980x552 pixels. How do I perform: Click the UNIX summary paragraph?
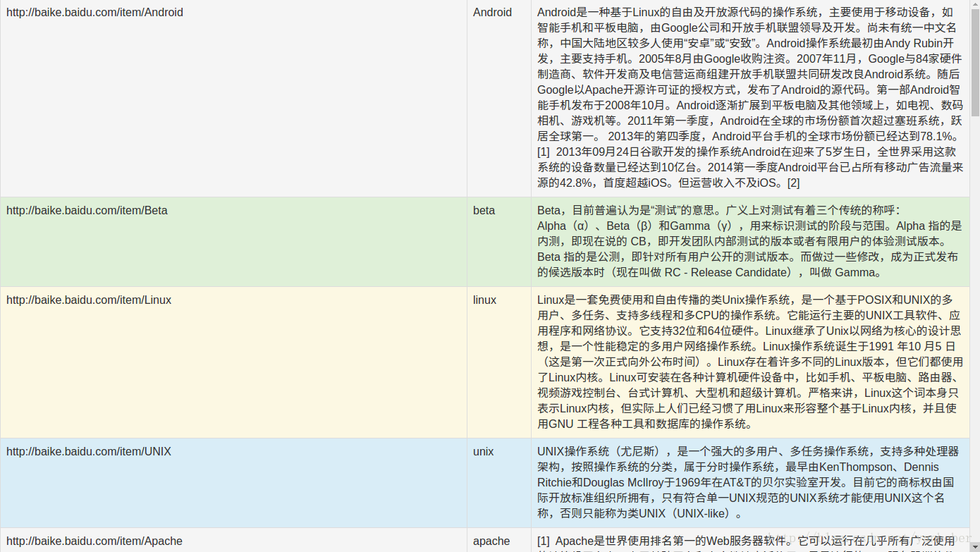point(750,483)
